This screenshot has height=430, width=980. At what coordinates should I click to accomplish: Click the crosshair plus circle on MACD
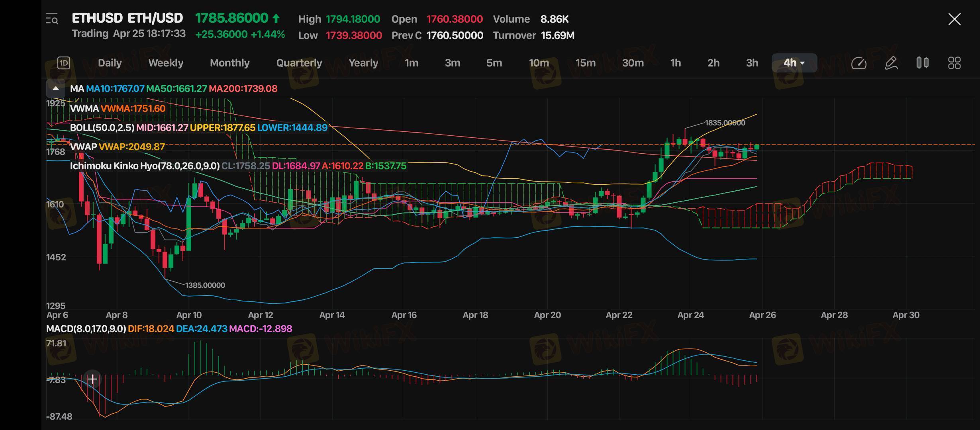point(92,379)
